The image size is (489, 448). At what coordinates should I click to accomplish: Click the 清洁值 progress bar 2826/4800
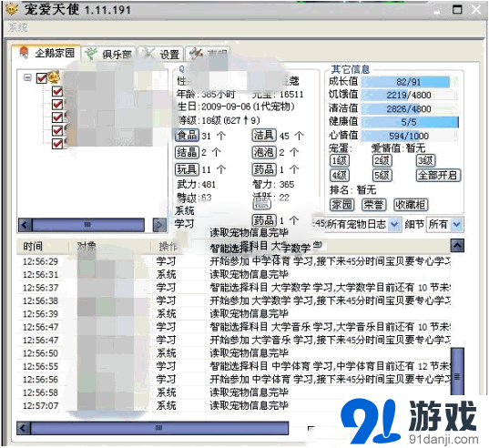click(410, 108)
